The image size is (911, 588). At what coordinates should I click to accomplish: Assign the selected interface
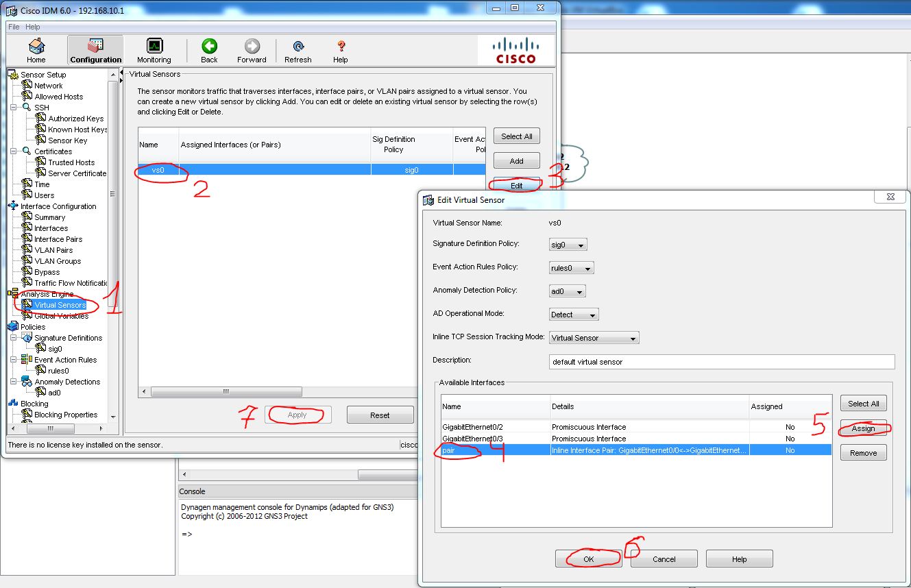pos(864,428)
